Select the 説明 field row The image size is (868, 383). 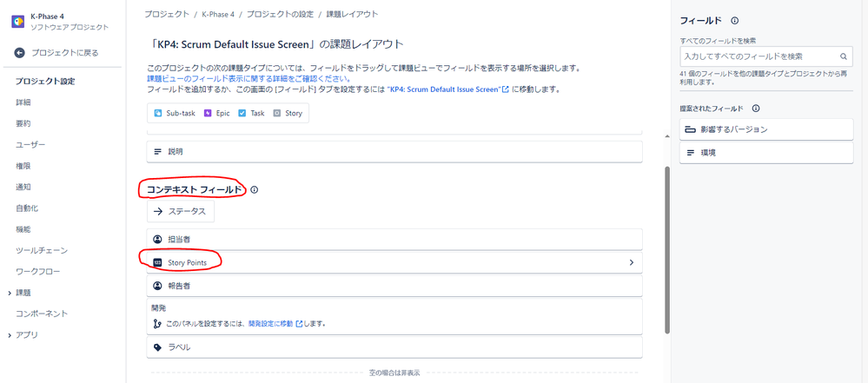click(394, 151)
